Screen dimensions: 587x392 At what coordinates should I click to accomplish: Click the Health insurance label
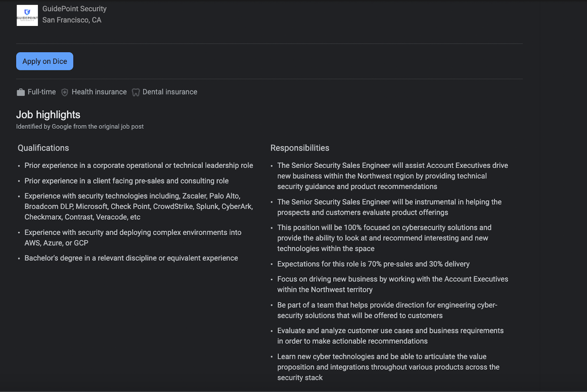99,92
